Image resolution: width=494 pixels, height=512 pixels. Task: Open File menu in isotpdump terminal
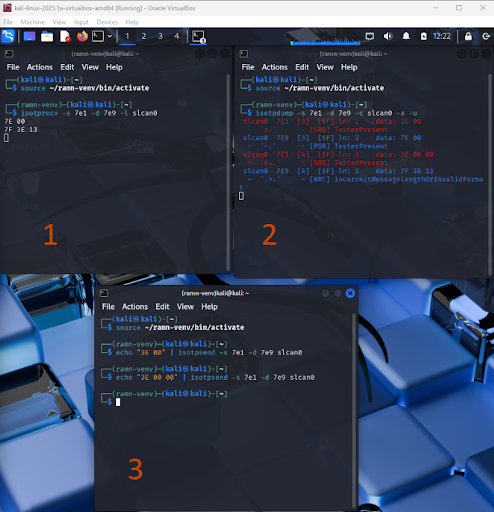[x=248, y=67]
